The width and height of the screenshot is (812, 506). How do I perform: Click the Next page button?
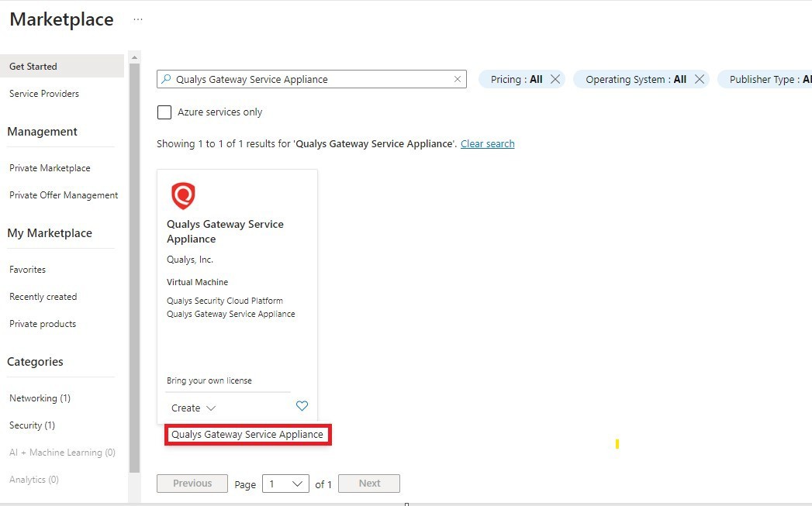point(368,483)
